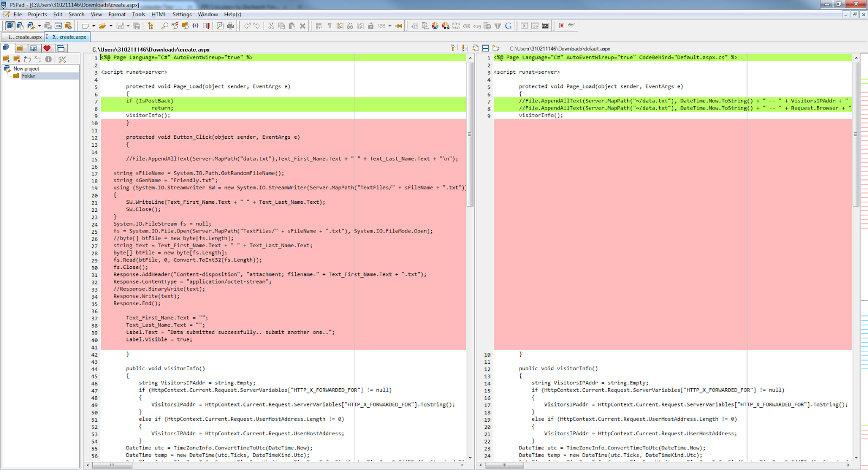Click the "public void visitorInfo()" line in left pane
This screenshot has width=868, height=470.
tap(165, 369)
